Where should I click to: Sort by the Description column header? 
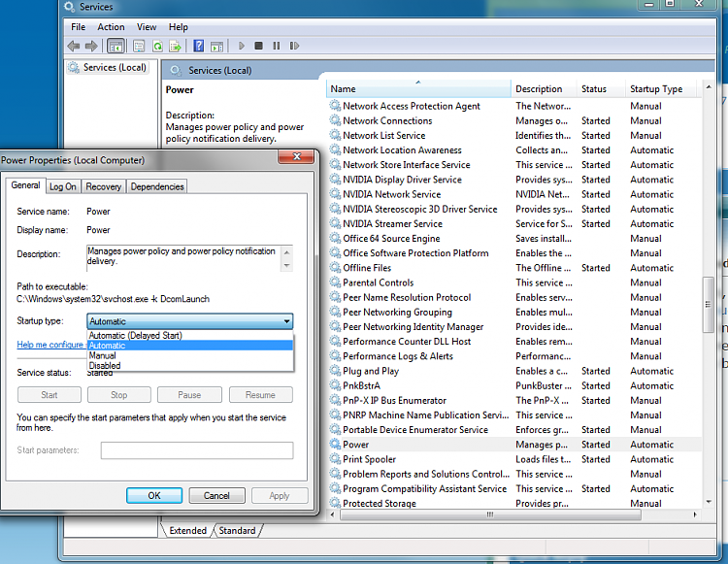[544, 88]
